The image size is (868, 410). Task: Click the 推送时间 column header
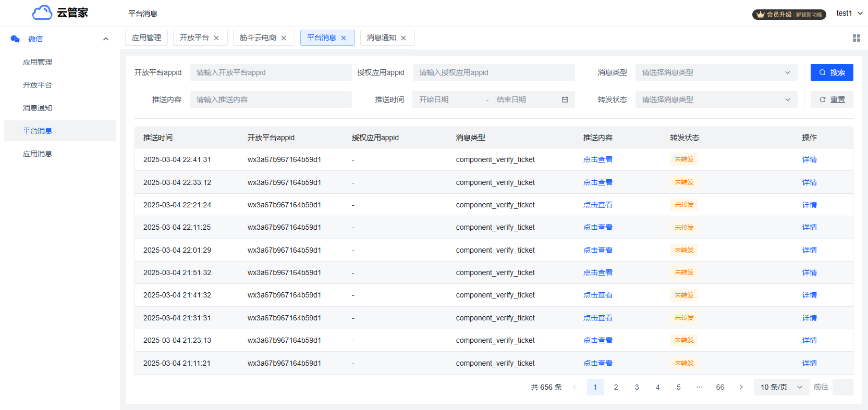pyautogui.click(x=158, y=138)
